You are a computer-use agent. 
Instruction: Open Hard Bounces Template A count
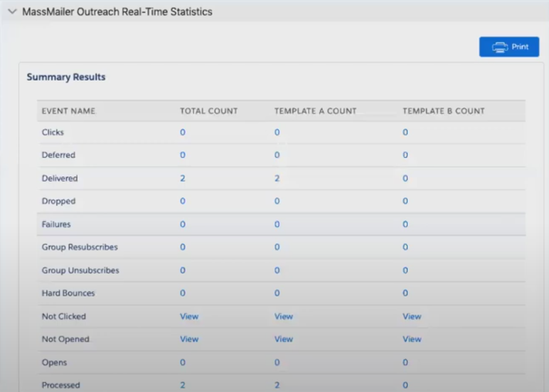click(277, 293)
